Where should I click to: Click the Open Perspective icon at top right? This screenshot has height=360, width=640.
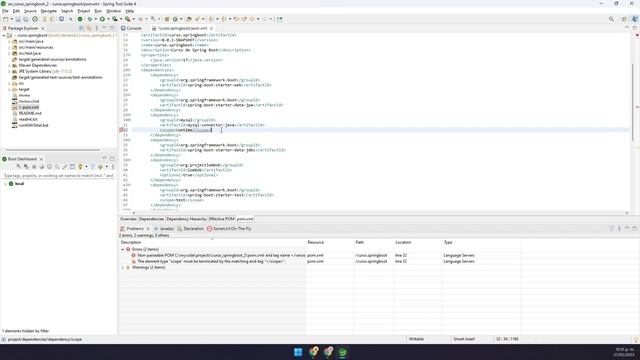[624, 19]
